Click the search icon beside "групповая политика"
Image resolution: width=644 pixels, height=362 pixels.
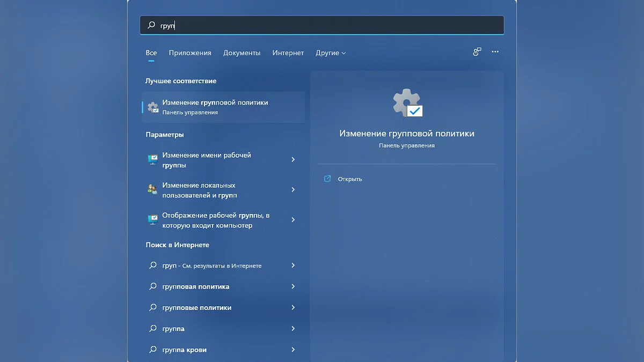152,286
